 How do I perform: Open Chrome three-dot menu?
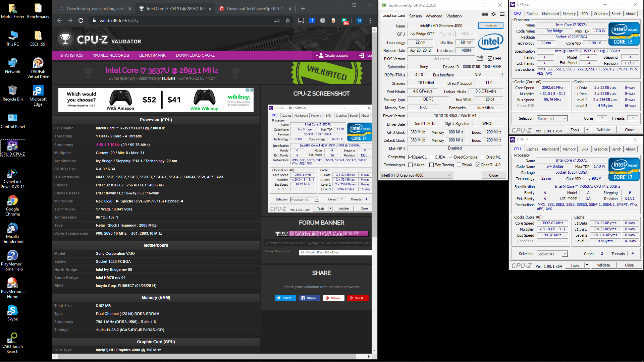pyautogui.click(x=370, y=20)
